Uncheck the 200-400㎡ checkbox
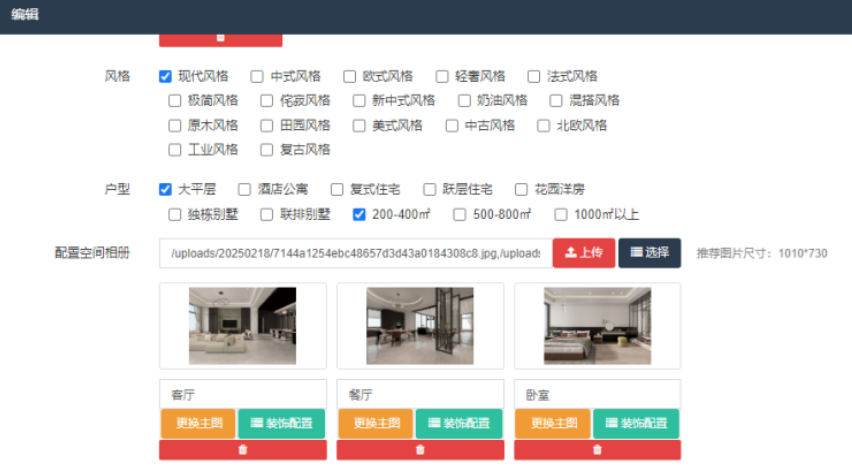The width and height of the screenshot is (852, 469). click(x=359, y=214)
